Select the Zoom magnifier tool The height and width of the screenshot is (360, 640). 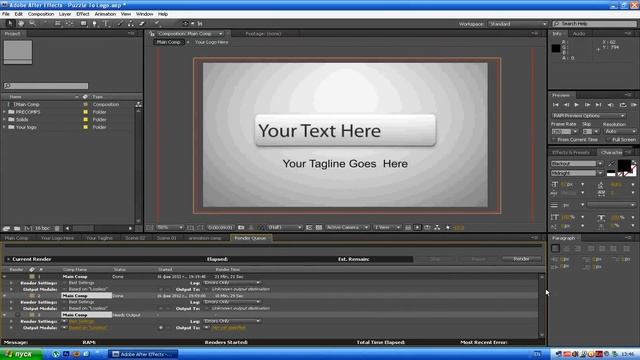(32, 24)
